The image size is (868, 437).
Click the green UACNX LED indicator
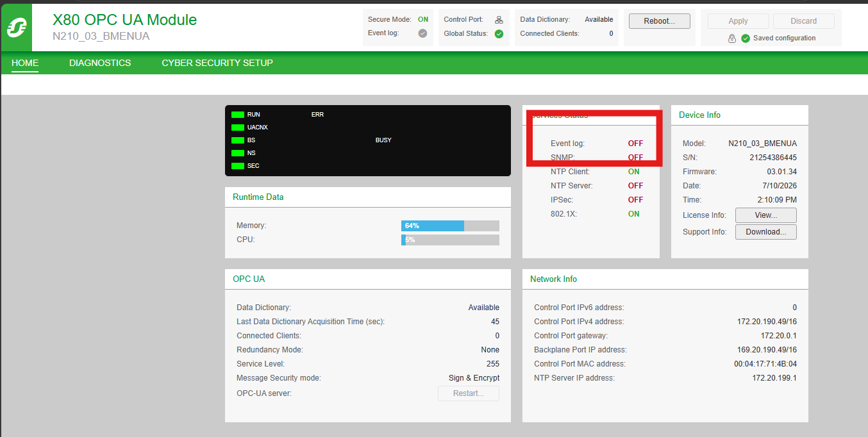238,128
